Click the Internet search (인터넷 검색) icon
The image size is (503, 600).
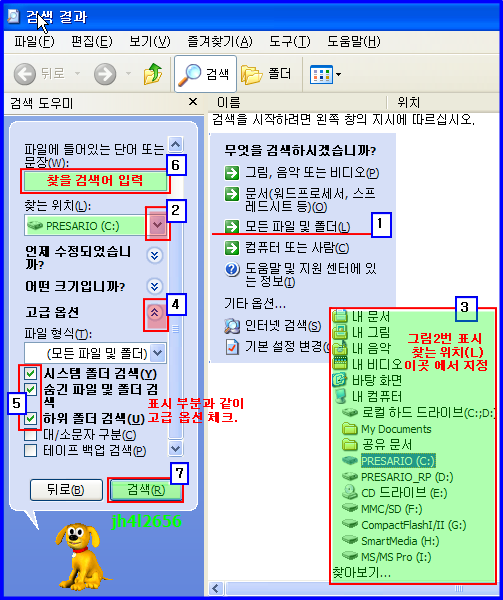[x=232, y=326]
